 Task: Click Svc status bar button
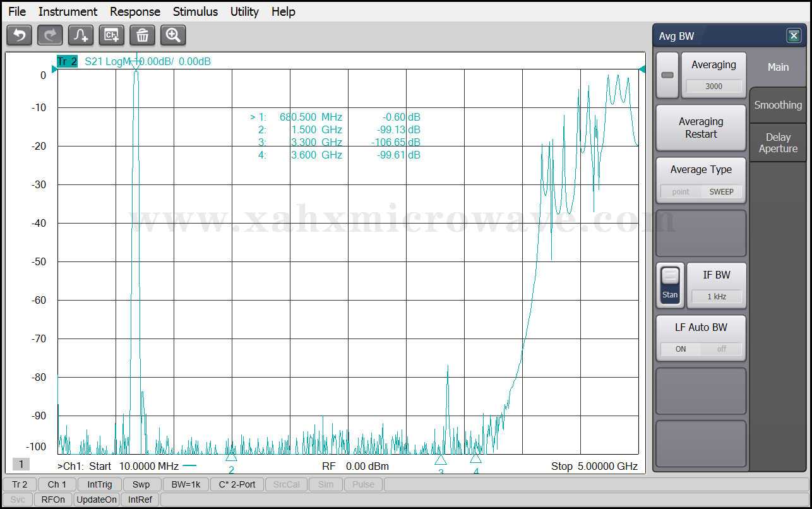(x=18, y=500)
